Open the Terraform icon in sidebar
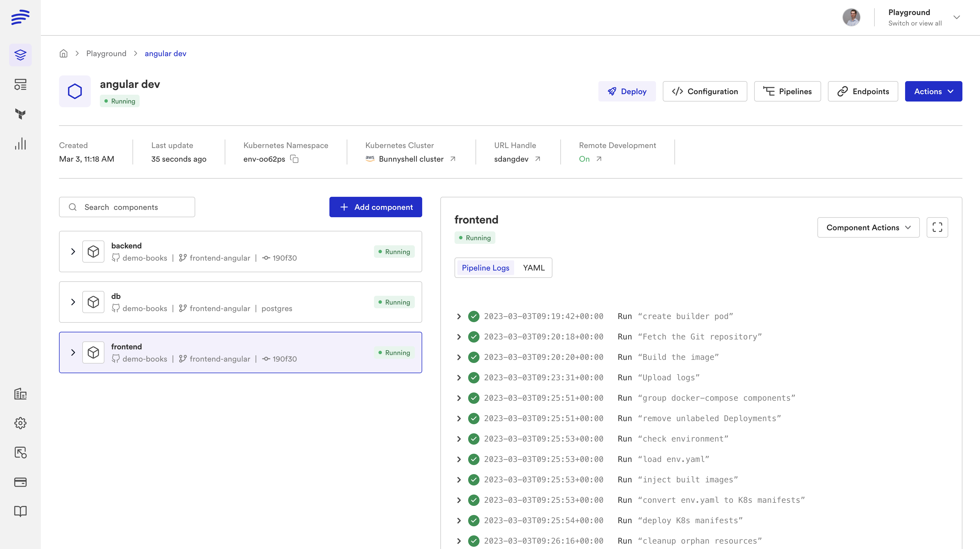Screen dimensions: 980x549 [20, 114]
